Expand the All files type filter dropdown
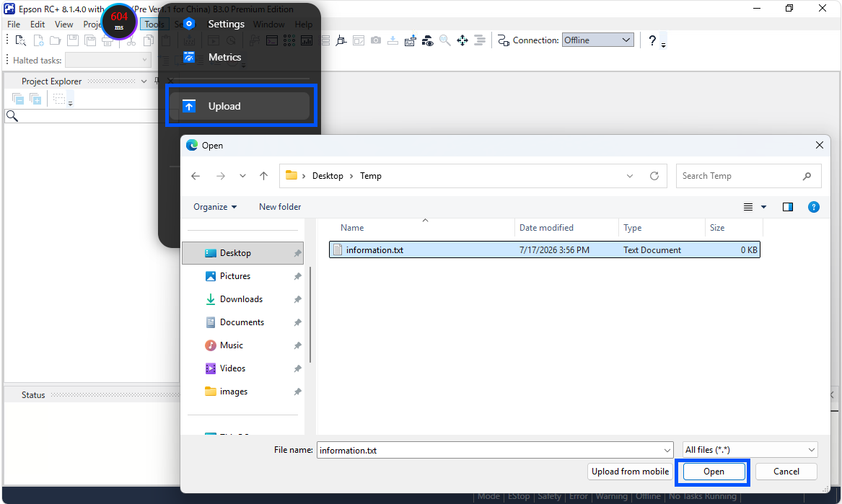Viewport: 842px width, 504px height. 750,450
